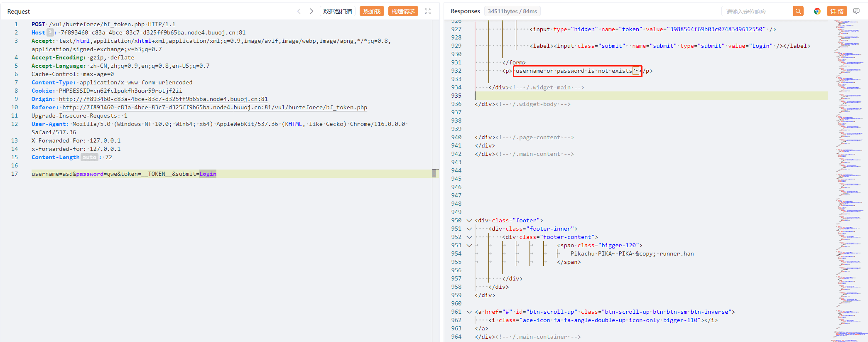Open the 详情 details button in Responses
Image resolution: width=868 pixels, height=342 pixels.
point(837,11)
